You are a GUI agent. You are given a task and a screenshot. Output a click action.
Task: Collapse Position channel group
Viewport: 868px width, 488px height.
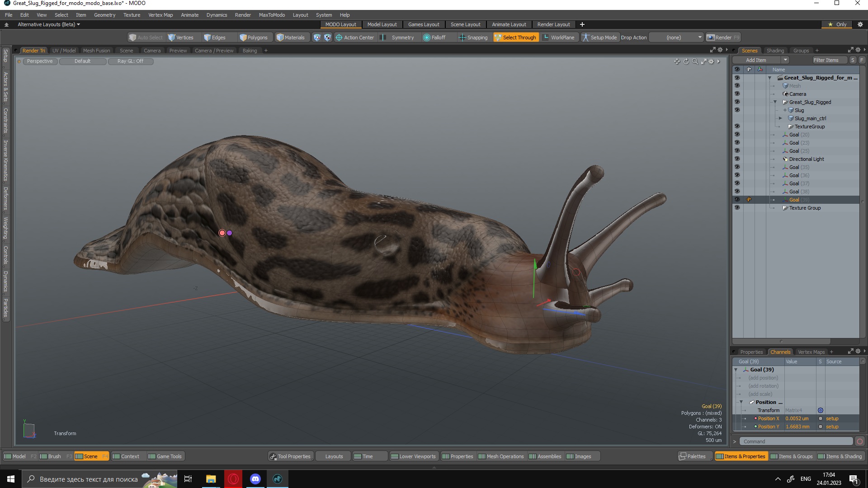point(741,402)
